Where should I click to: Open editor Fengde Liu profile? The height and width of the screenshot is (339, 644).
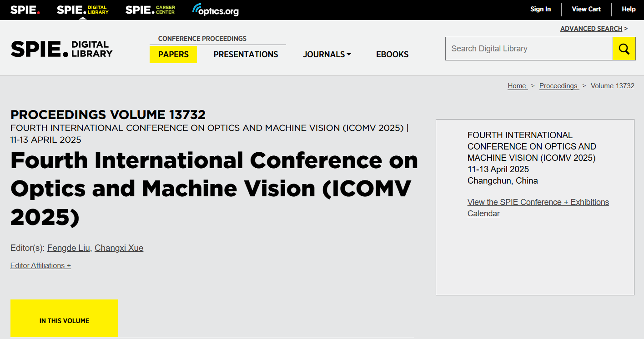[69, 248]
